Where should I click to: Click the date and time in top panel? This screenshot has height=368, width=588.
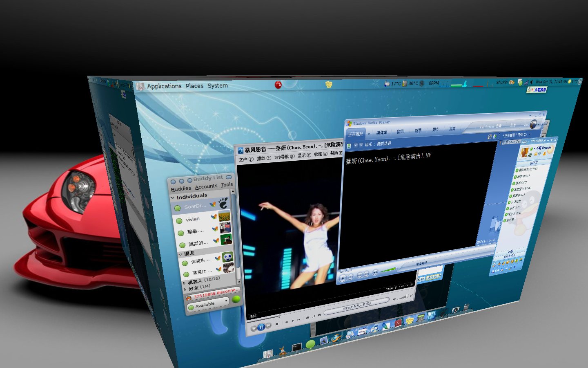(x=550, y=82)
